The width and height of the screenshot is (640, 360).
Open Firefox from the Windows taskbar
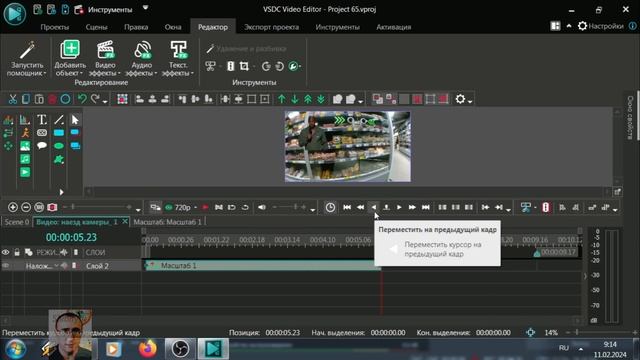[148, 349]
